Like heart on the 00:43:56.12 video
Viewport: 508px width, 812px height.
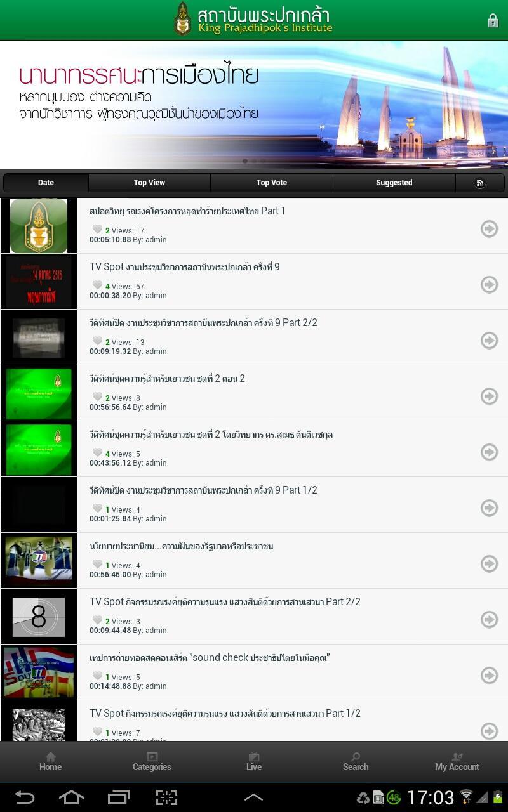(97, 452)
